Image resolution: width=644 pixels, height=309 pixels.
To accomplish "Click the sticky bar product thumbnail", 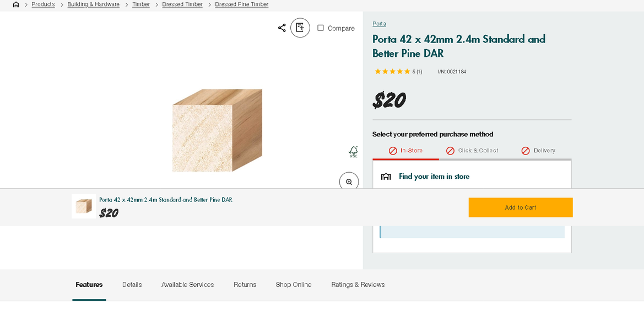I will (x=84, y=206).
